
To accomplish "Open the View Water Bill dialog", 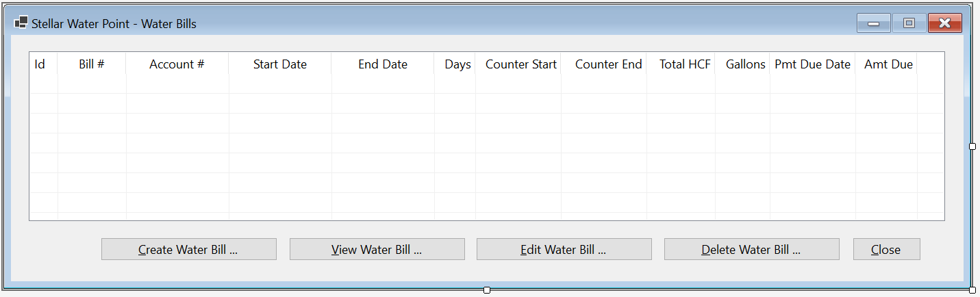I will click(x=377, y=249).
